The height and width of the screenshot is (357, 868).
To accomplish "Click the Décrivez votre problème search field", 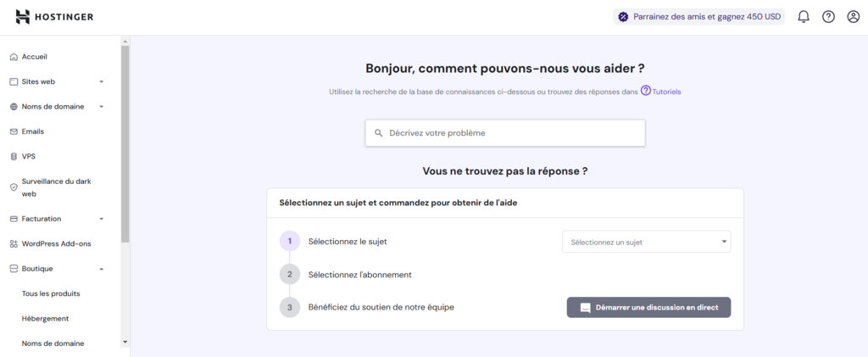I will [505, 133].
